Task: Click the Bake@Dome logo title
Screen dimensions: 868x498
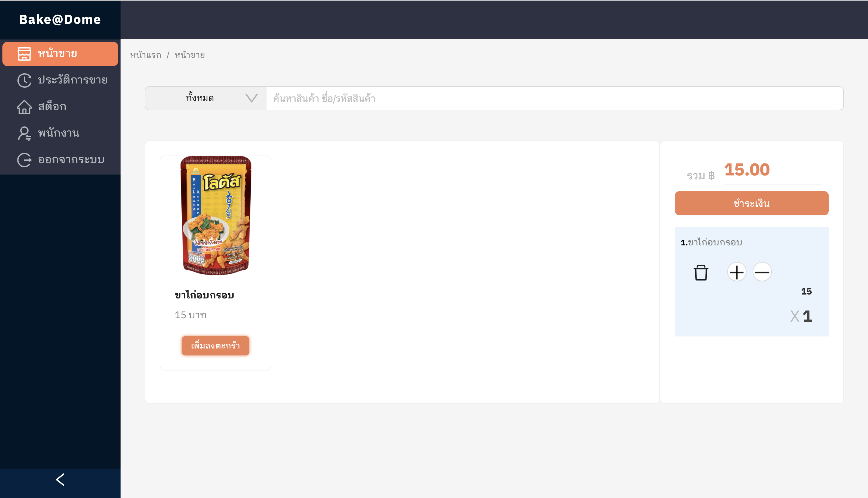Action: pos(60,20)
